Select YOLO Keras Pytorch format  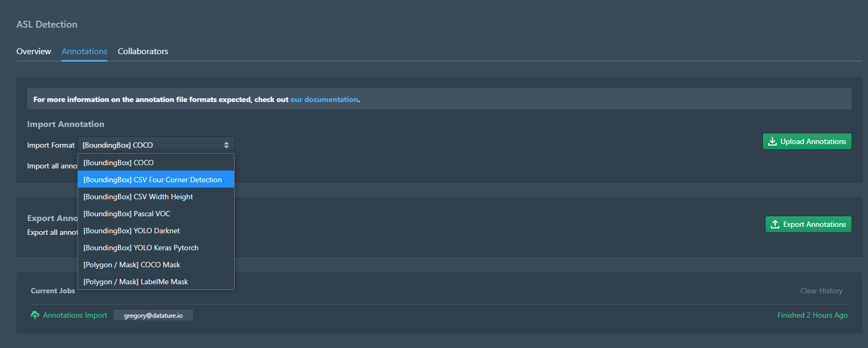coord(156,248)
